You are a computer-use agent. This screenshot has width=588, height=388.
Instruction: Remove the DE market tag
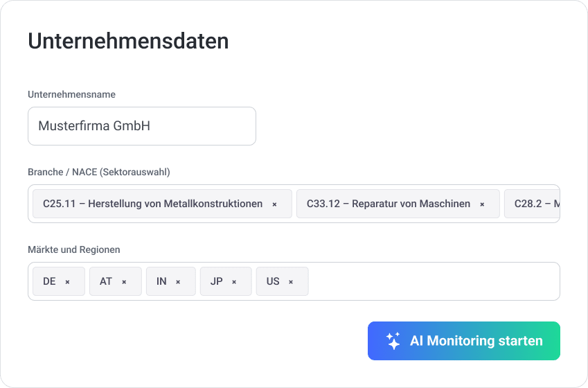[x=67, y=282]
